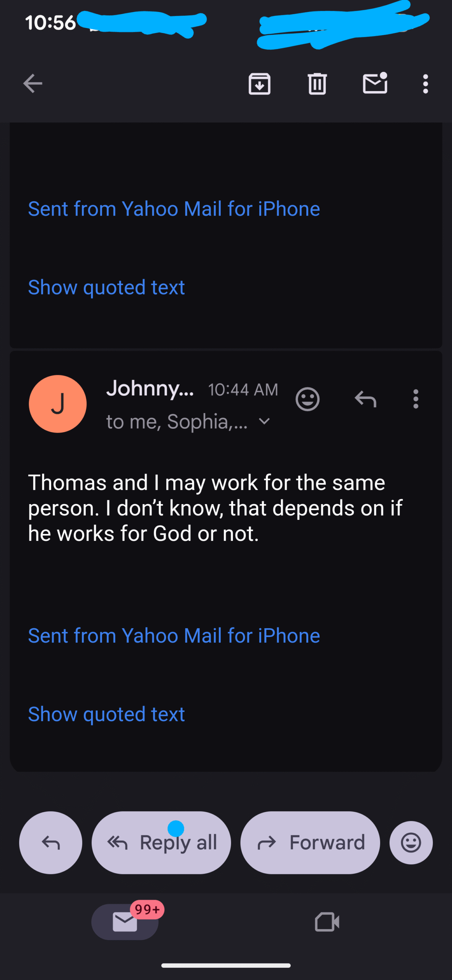Go back with the top-left arrow
Image resolution: width=452 pixels, height=980 pixels.
pyautogui.click(x=33, y=83)
